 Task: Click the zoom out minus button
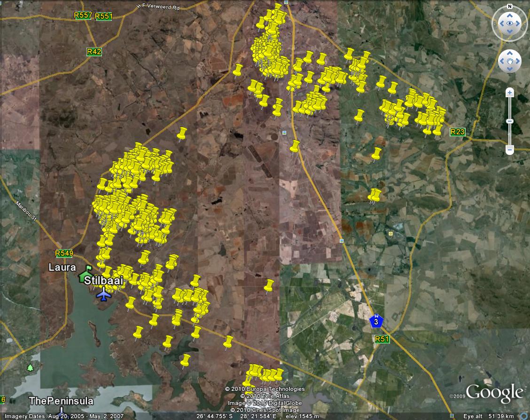point(510,150)
